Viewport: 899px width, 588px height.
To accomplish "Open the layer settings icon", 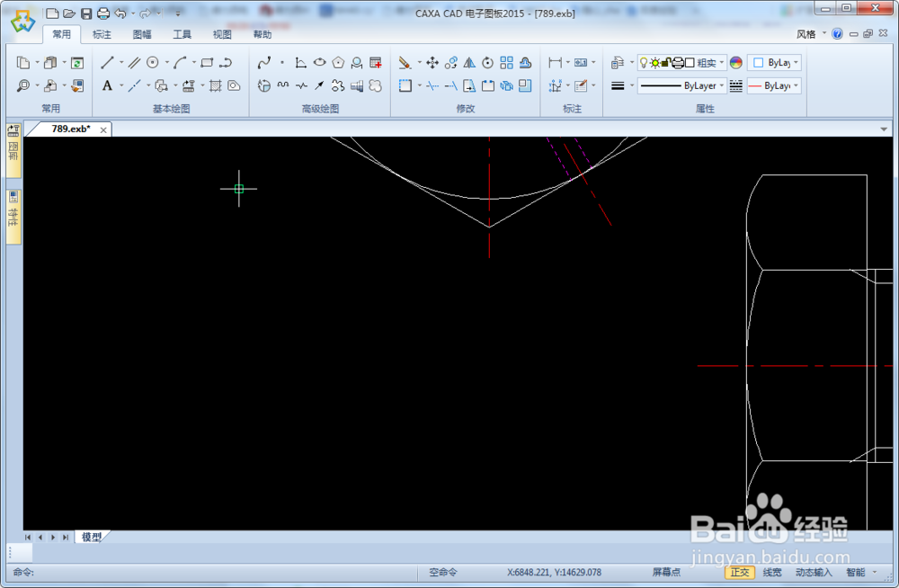I will pyautogui.click(x=618, y=63).
